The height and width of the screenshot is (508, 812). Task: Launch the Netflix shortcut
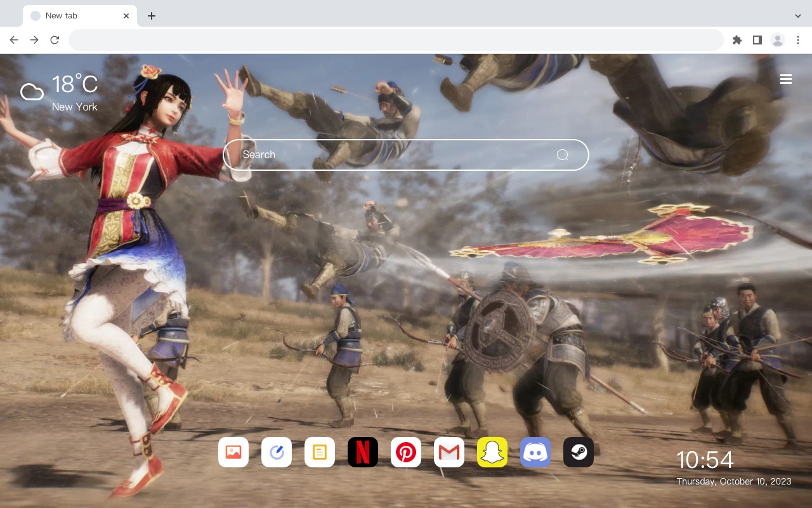coord(363,452)
